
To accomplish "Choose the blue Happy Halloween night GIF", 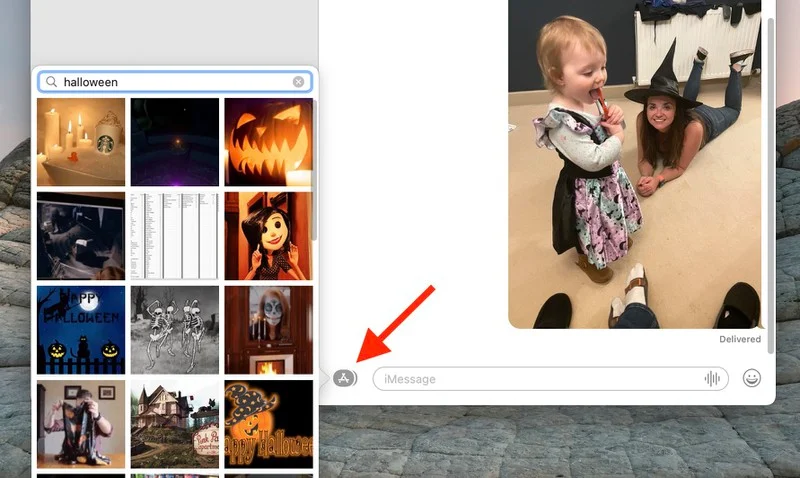I will (x=81, y=330).
